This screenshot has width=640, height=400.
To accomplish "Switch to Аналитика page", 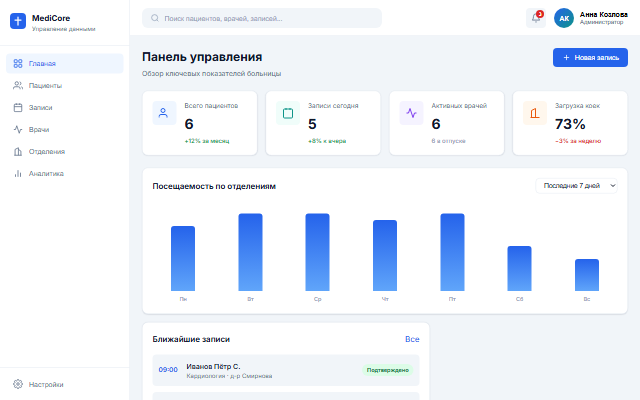I will click(x=64, y=173).
